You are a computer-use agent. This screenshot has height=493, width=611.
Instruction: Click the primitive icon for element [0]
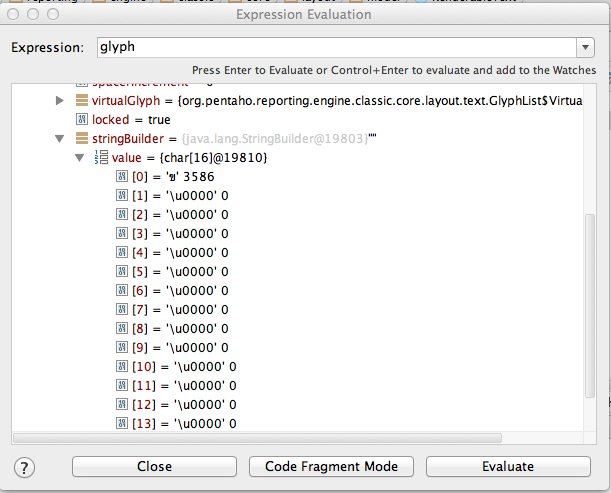122,177
